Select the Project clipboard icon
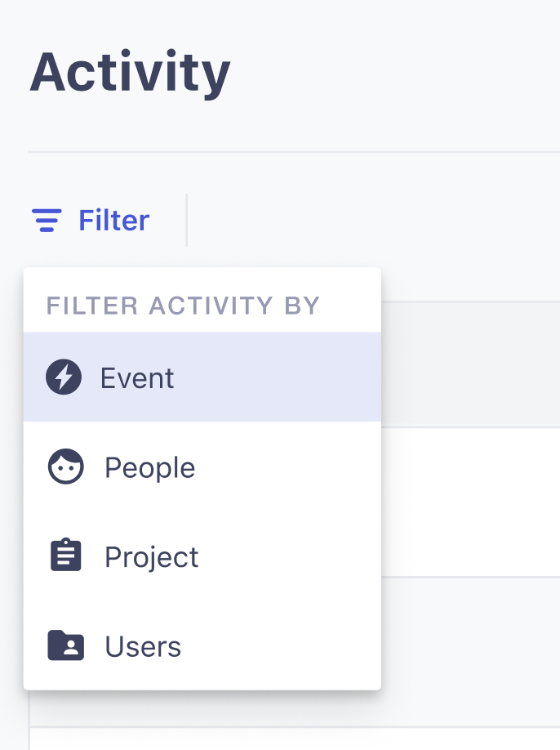 (66, 555)
